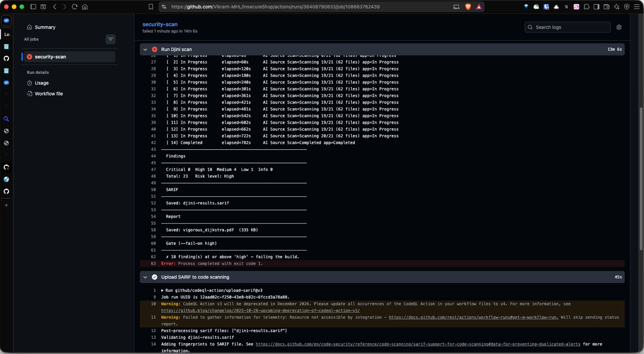Screen dimensions: 644x354
Task: Add a new tab with plus icon
Action: click(6, 205)
